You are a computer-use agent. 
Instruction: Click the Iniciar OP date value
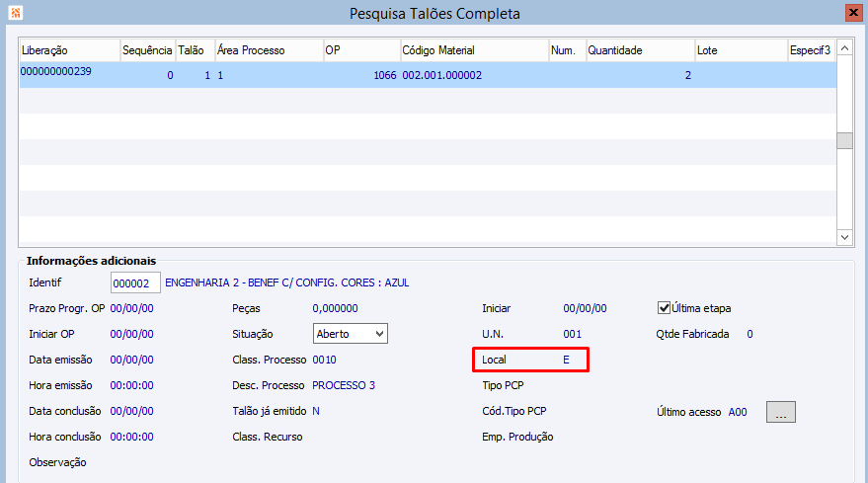(131, 334)
